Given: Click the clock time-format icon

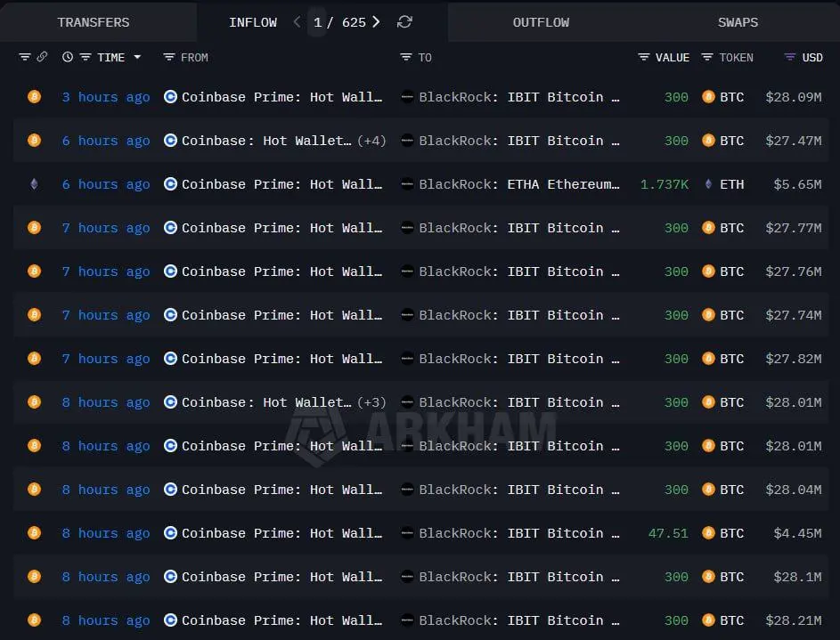Looking at the screenshot, I should tap(68, 57).
